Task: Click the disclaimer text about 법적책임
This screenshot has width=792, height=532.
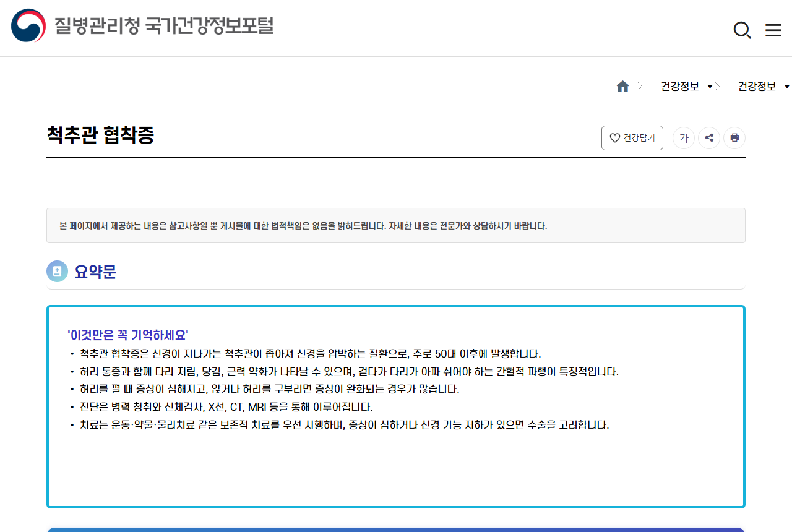Action: (303, 226)
